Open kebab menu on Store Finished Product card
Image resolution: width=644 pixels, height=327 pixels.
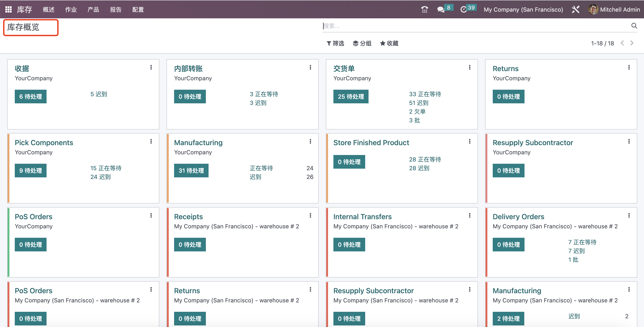[469, 141]
